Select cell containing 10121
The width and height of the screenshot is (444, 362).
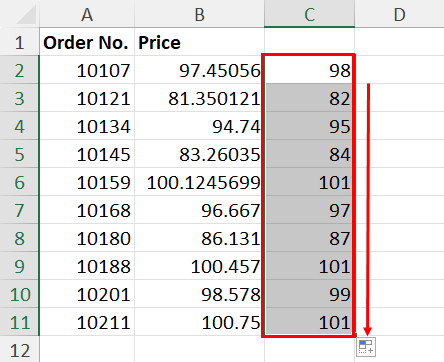(87, 98)
